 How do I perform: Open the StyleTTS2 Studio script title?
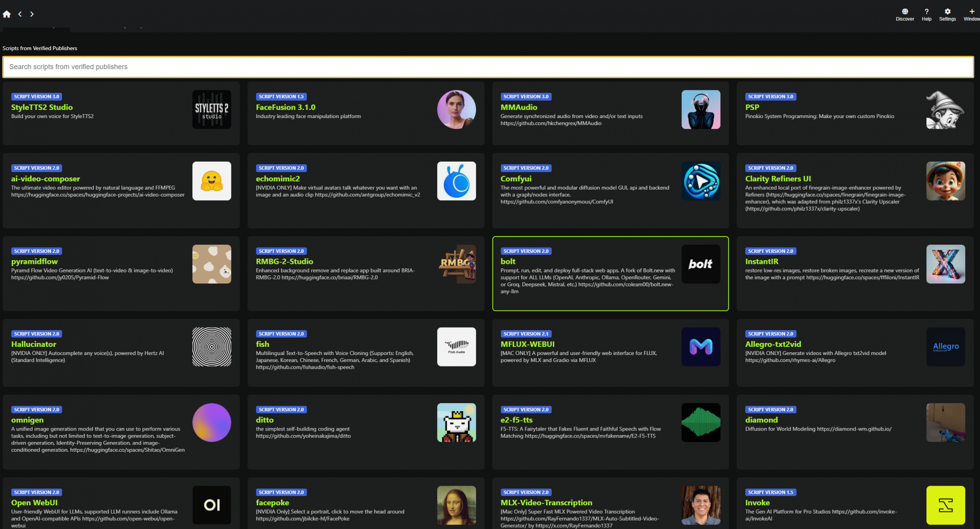42,107
